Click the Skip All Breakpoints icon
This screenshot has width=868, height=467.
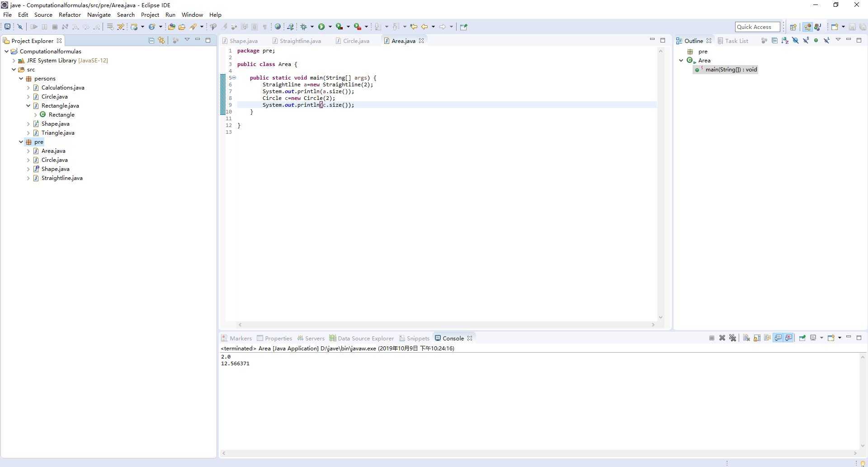pyautogui.click(x=20, y=27)
